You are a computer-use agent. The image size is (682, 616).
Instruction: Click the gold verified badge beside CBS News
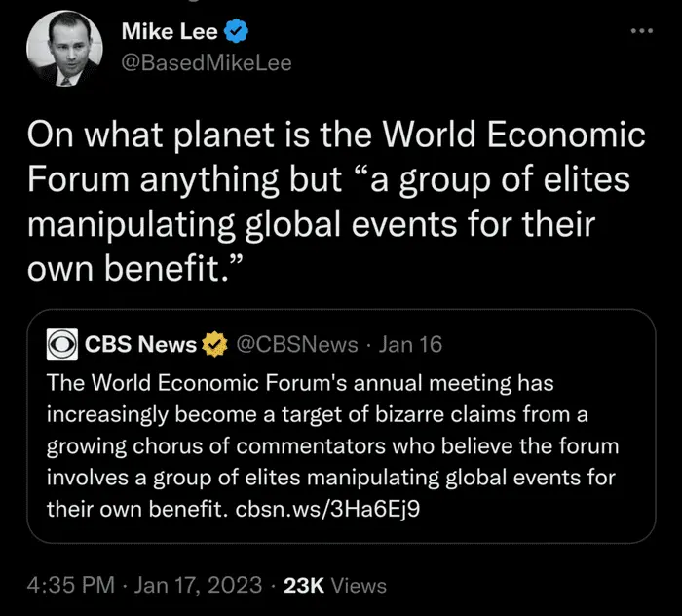coord(213,344)
